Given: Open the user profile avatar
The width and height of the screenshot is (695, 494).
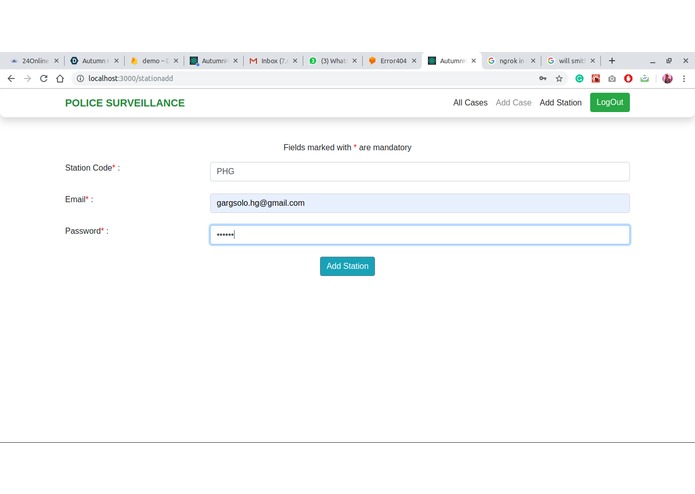Looking at the screenshot, I should 667,78.
